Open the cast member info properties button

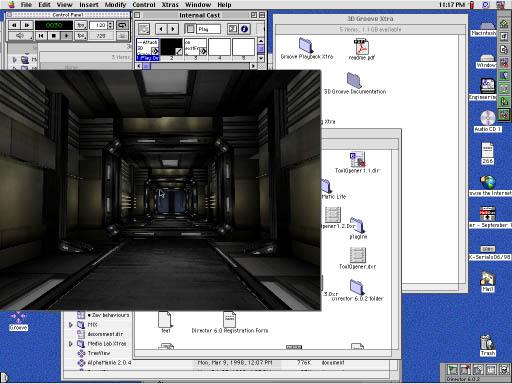(x=244, y=29)
